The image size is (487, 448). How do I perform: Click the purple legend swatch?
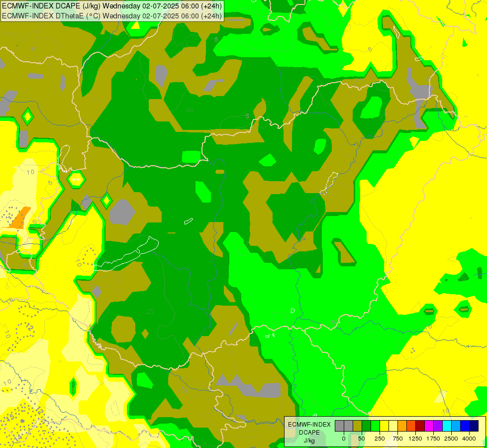click(438, 426)
